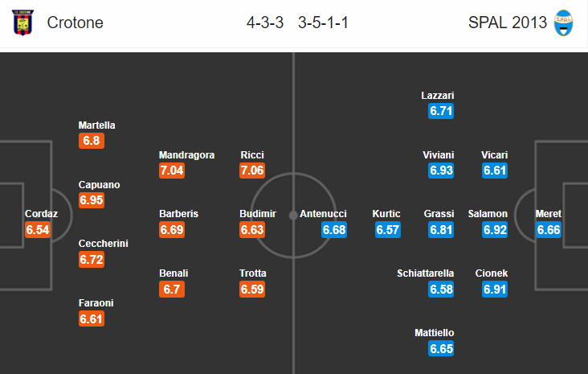Image resolution: width=588 pixels, height=374 pixels.
Task: Open Schiattarella's player name
Action: 425,273
